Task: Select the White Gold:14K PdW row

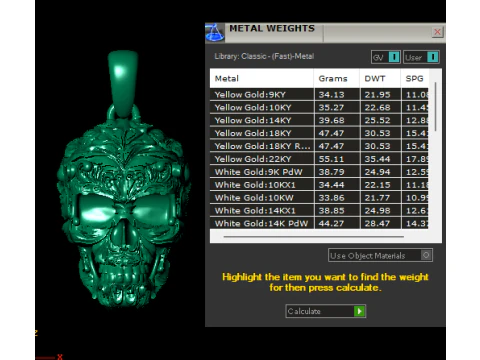Action: (x=319, y=223)
